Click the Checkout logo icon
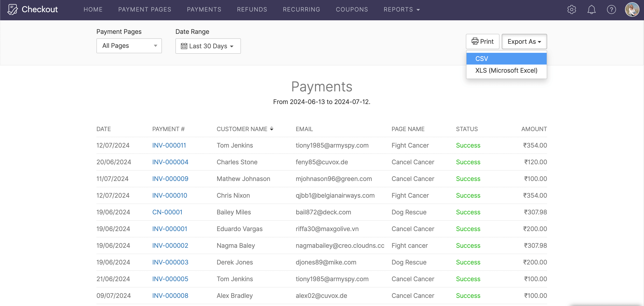Image resolution: width=644 pixels, height=306 pixels. pyautogui.click(x=12, y=9)
